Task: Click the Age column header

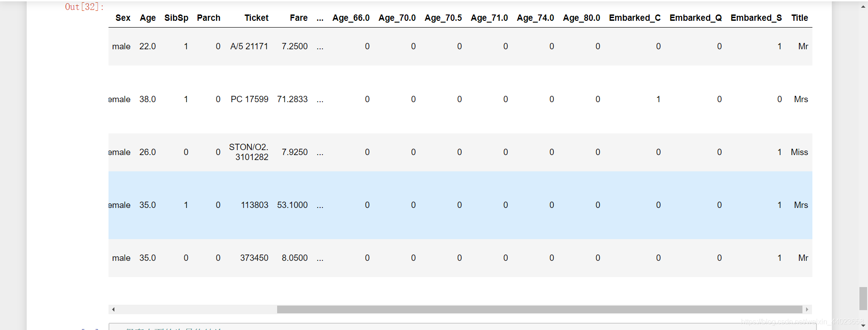Action: point(148,18)
